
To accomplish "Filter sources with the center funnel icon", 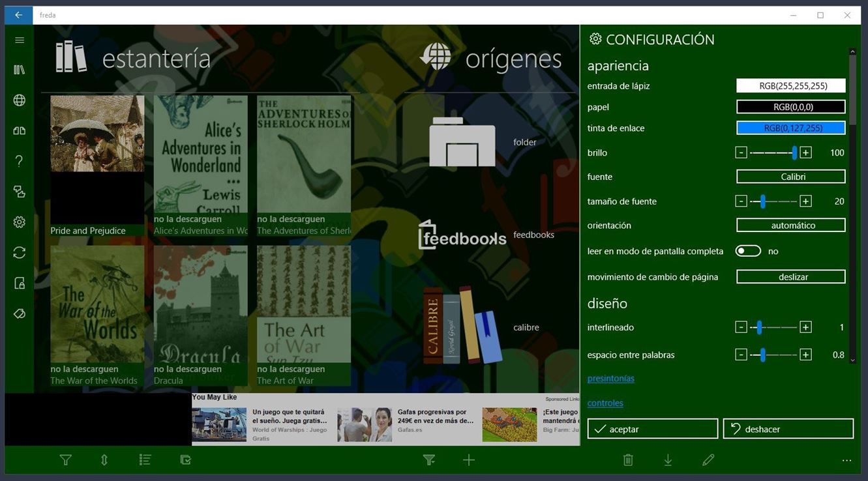I will [428, 460].
